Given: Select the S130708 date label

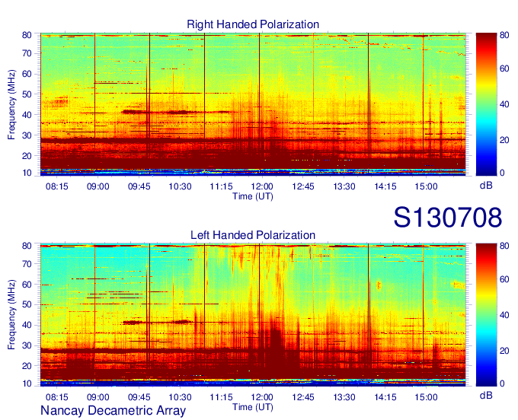Looking at the screenshot, I should pyautogui.click(x=448, y=217).
